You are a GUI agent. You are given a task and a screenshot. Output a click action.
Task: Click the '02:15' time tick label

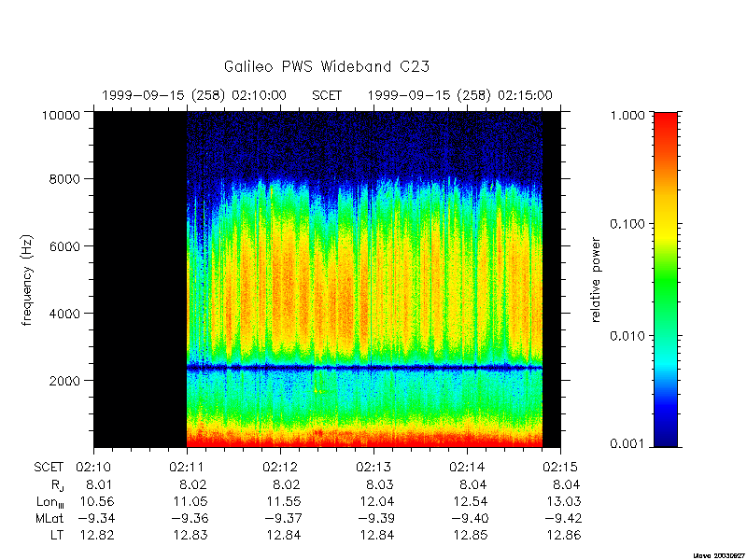[561, 468]
